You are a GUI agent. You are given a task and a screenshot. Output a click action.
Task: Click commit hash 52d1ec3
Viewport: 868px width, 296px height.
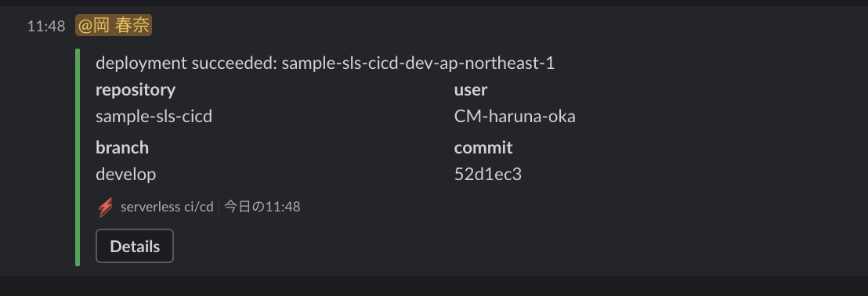488,175
